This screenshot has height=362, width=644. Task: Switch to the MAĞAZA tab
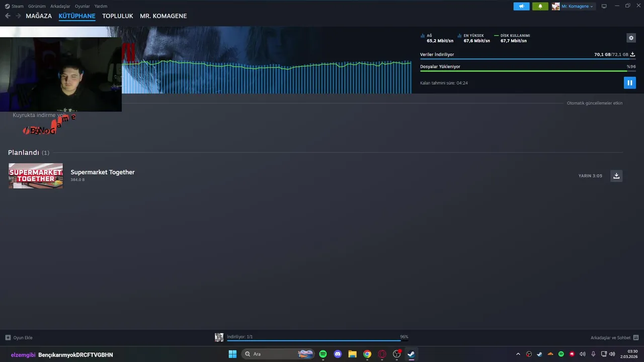tap(39, 16)
